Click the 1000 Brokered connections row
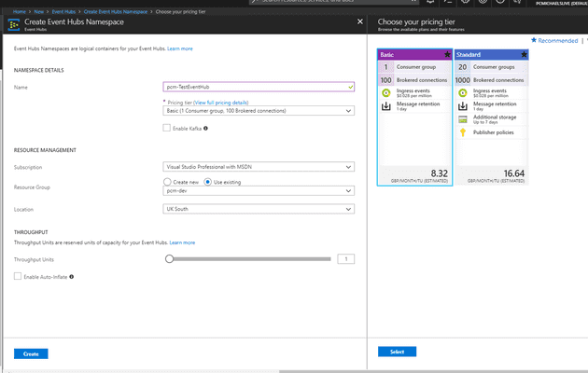This screenshot has width=588, height=373. [492, 80]
